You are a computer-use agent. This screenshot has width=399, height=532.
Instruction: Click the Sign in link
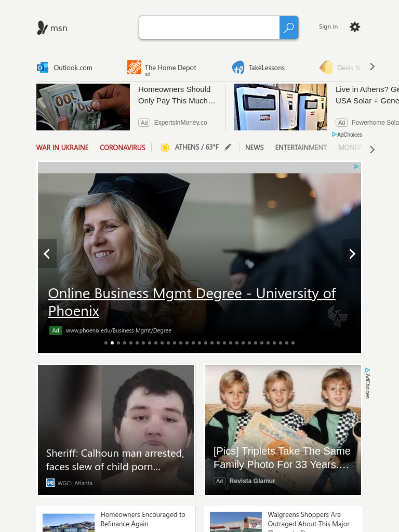pos(328,26)
